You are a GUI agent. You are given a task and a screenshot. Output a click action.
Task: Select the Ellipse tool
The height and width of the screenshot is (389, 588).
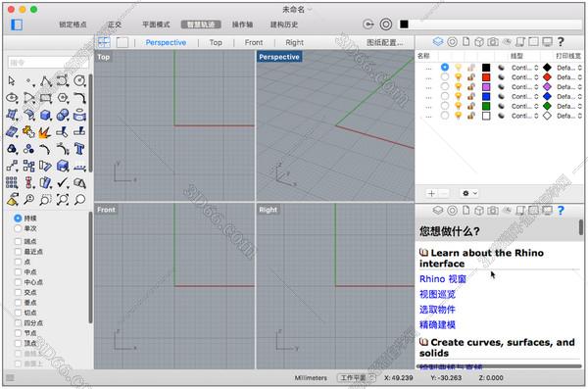coord(12,98)
